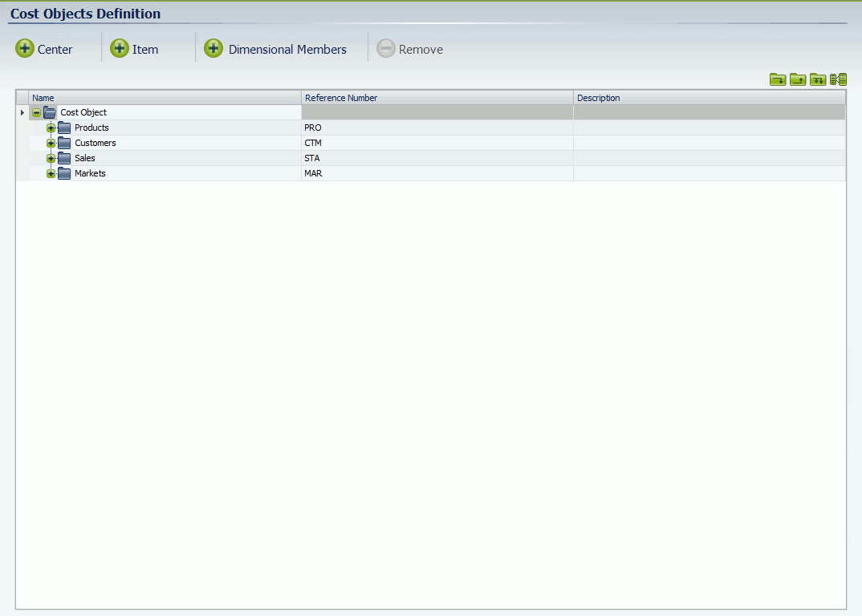Select the Sales name label
Viewport: 862px width, 616px height.
coord(85,158)
